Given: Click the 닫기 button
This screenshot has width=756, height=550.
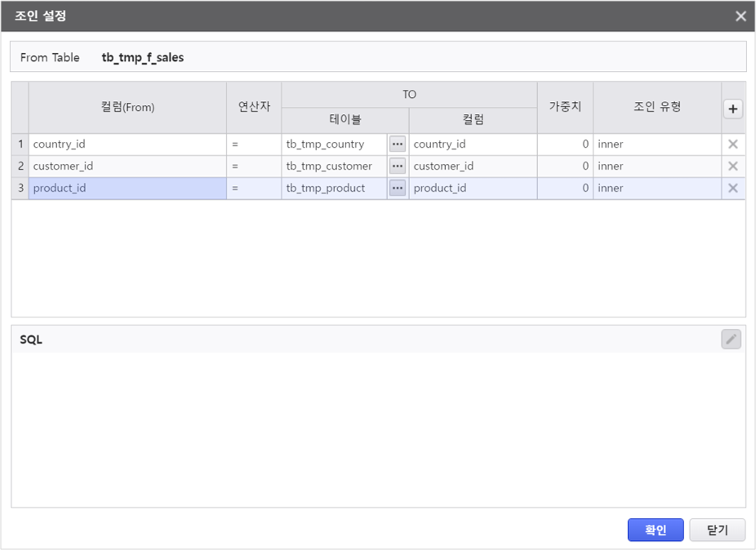Looking at the screenshot, I should click(718, 530).
